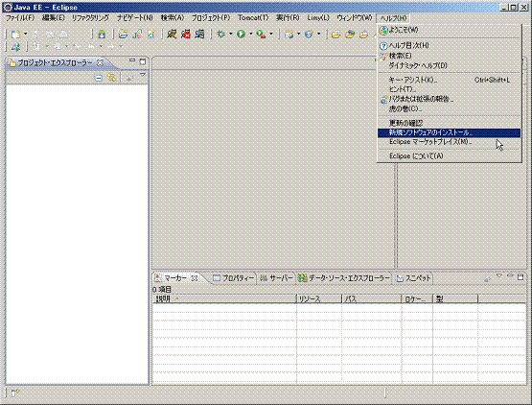Sort by the 説明 column header
The image size is (532, 405).
point(224,299)
